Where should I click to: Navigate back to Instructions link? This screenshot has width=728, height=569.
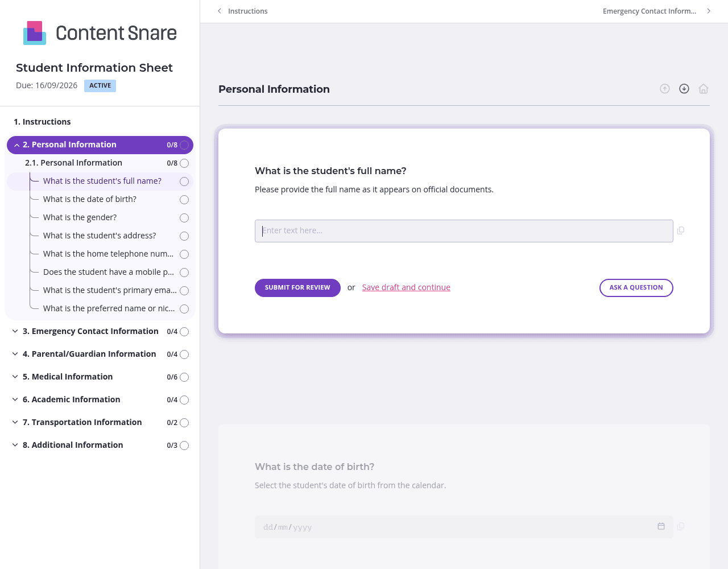coord(247,11)
